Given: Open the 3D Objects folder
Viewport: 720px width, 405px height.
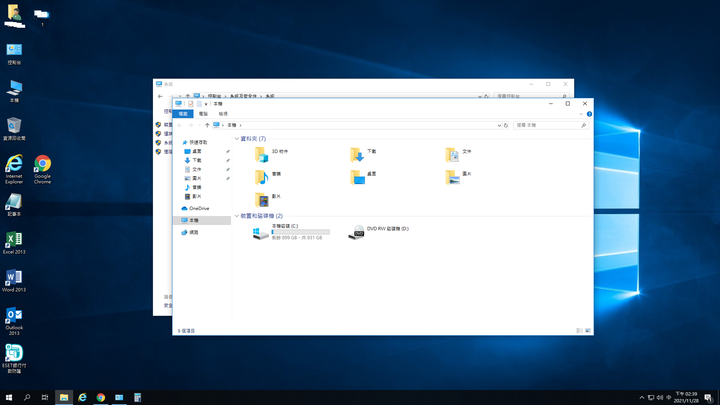Looking at the screenshot, I should click(x=271, y=155).
